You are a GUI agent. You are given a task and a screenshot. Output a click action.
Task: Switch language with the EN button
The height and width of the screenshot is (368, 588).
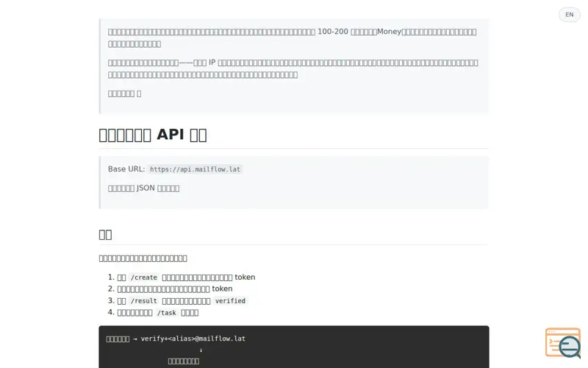coord(569,15)
